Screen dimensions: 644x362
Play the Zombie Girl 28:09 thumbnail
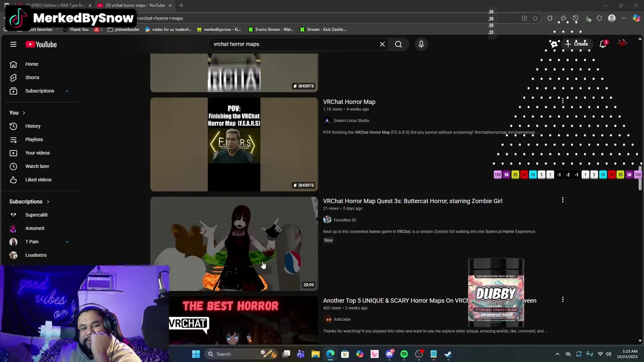pos(234,244)
